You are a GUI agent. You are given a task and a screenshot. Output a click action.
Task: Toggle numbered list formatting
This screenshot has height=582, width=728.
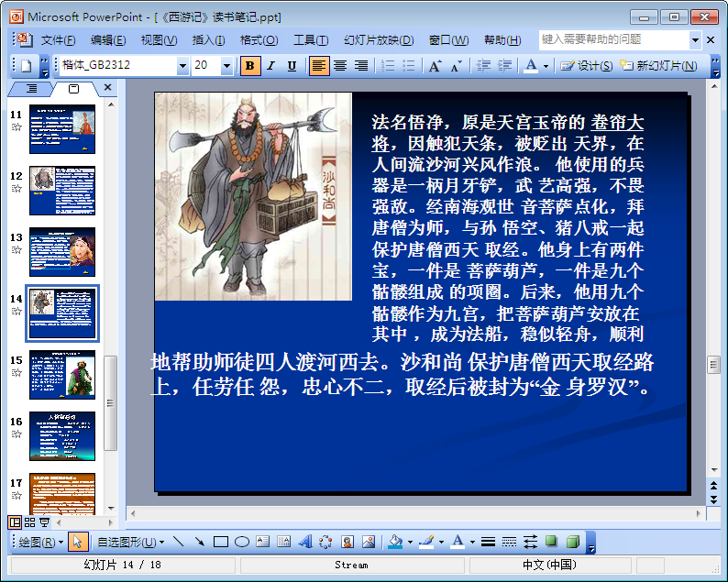[x=388, y=66]
